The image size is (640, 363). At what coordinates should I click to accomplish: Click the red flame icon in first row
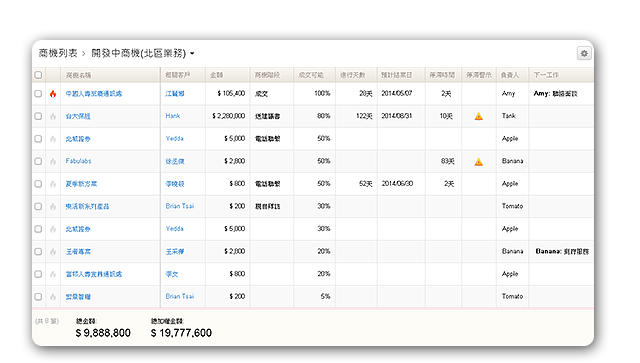(x=53, y=94)
